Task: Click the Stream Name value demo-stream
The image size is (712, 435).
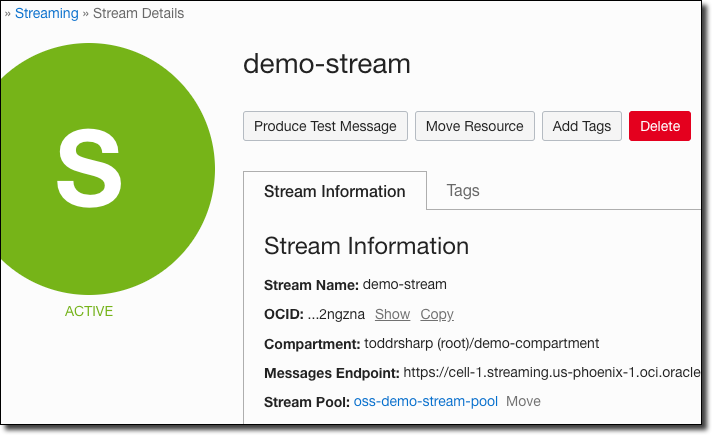Action: click(404, 284)
